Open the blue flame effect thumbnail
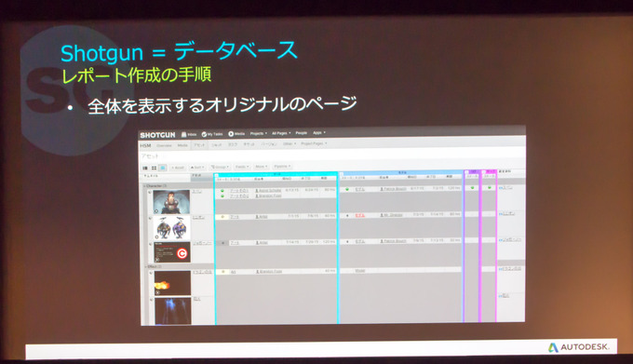The width and height of the screenshot is (633, 364). [x=173, y=311]
